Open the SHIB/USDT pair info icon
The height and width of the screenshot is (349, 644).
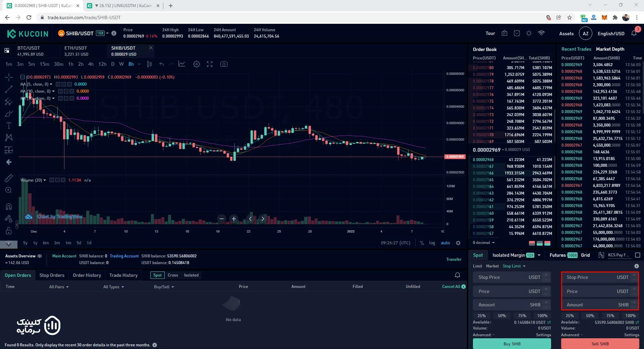[114, 33]
